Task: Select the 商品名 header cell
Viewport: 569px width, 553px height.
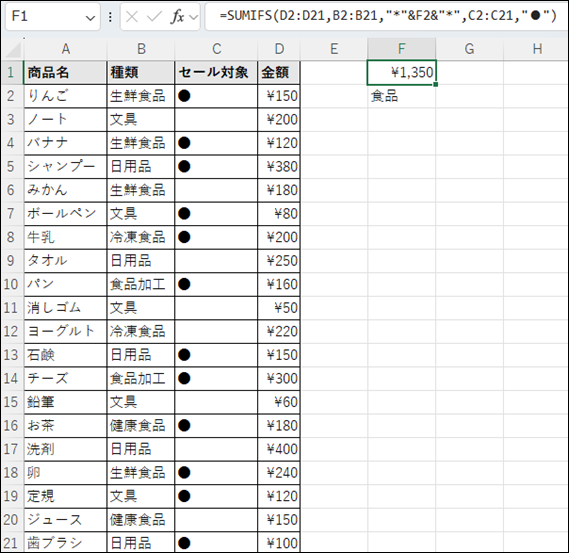Action: coord(65,73)
